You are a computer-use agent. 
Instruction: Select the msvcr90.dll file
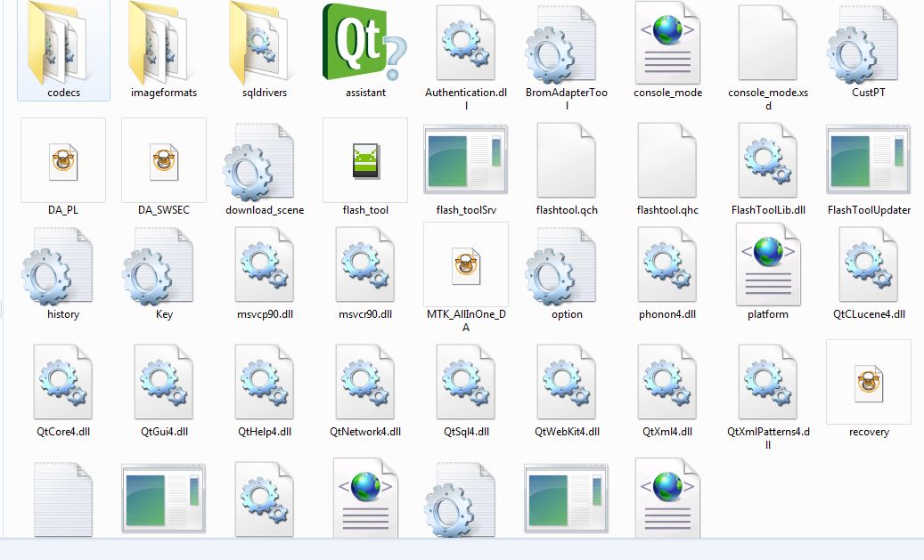[365, 272]
